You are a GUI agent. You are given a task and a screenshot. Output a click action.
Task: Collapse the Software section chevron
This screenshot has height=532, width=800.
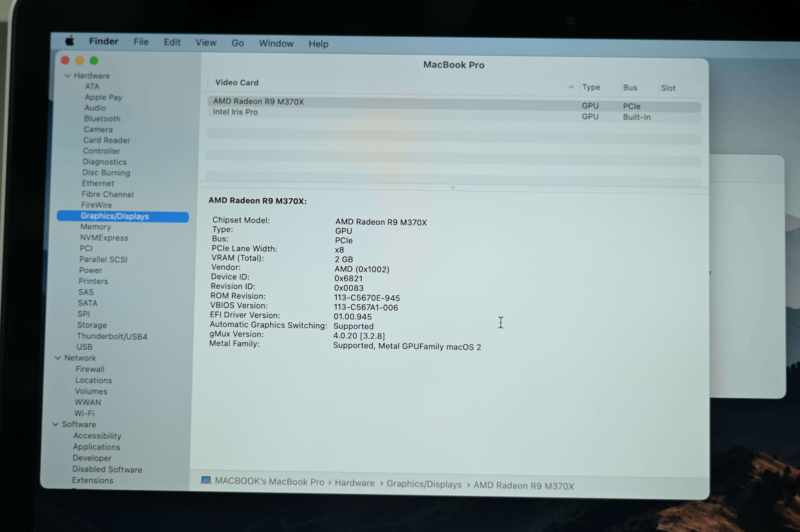[55, 424]
